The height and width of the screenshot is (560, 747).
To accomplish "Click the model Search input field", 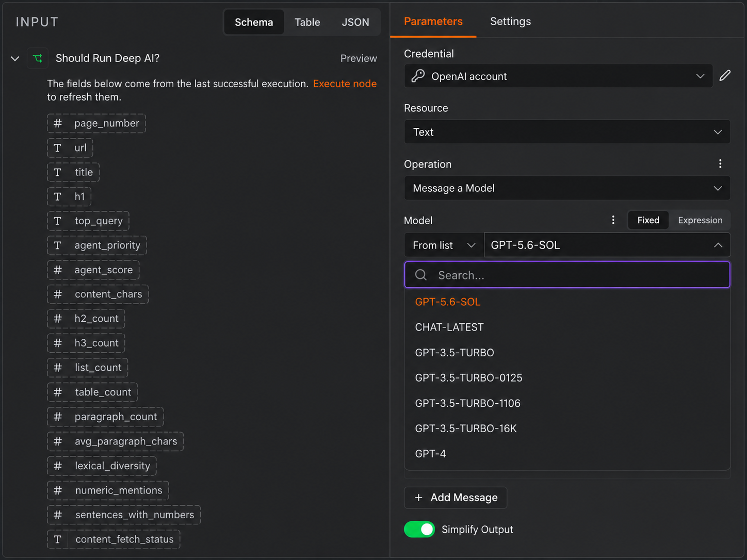I will [x=567, y=275].
